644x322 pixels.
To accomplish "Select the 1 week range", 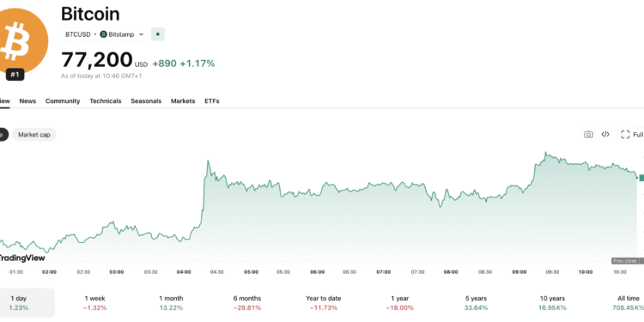I will pyautogui.click(x=94, y=303).
